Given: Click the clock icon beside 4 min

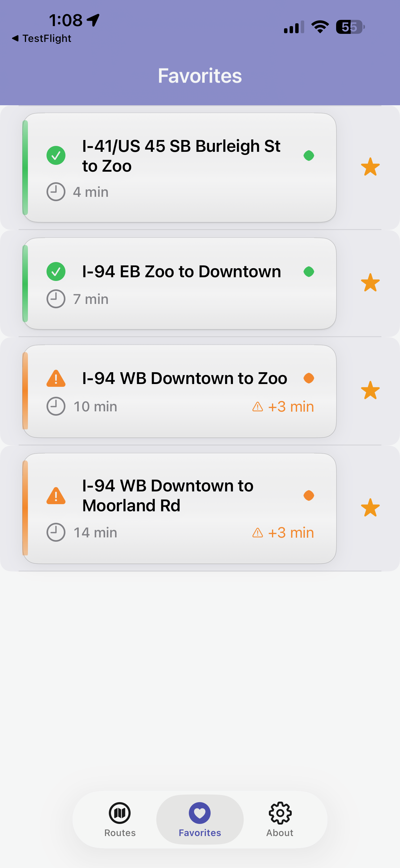Looking at the screenshot, I should (56, 192).
